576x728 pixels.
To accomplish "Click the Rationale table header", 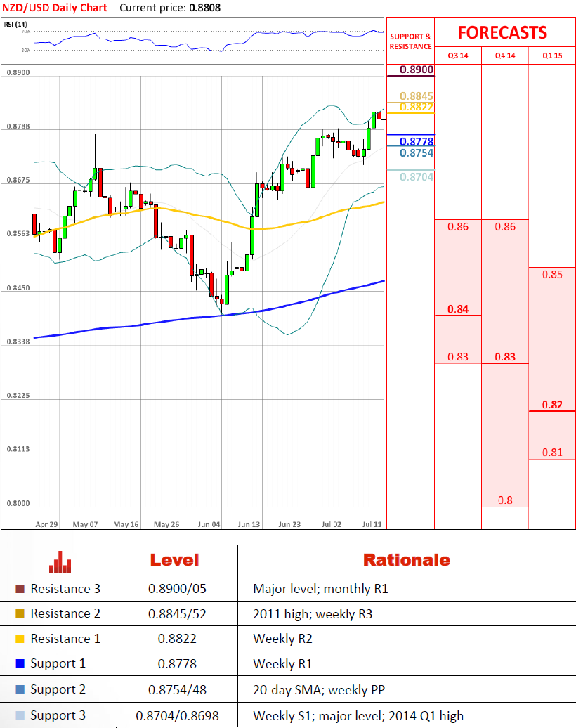I will 407,560.
